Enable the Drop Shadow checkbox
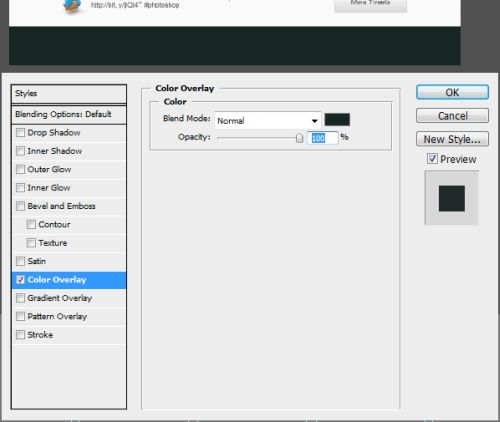This screenshot has width=500, height=422. [x=20, y=133]
